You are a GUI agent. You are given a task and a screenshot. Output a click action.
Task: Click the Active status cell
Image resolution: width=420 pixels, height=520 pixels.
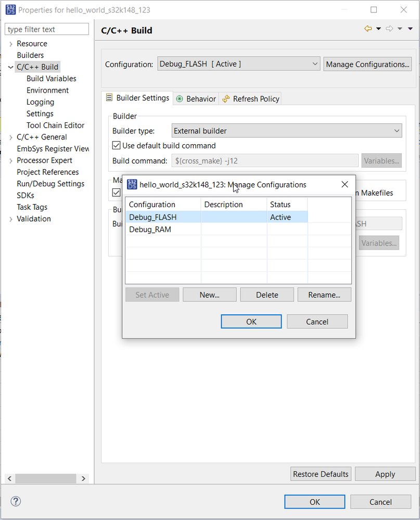pyautogui.click(x=287, y=217)
